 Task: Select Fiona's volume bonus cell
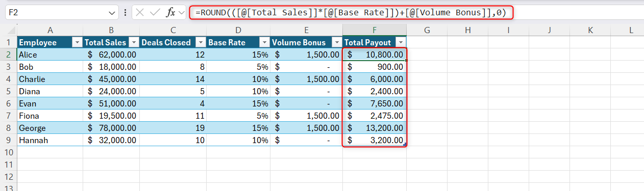tap(306, 116)
